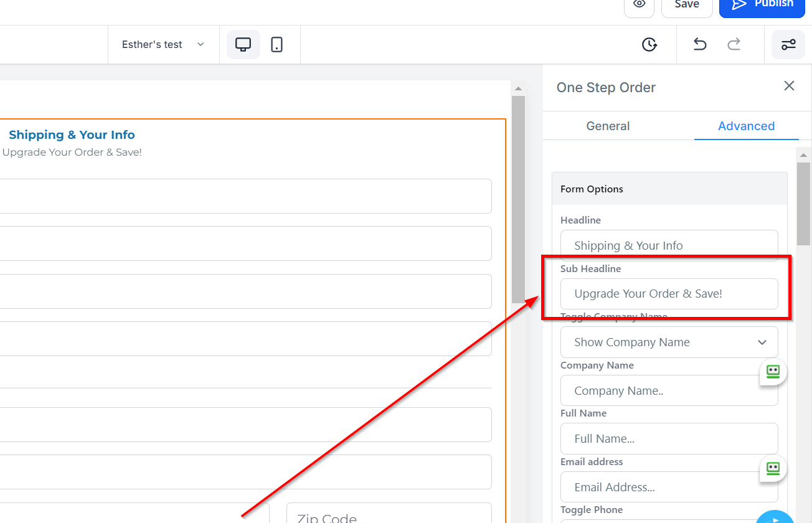
Task: Click the settings panel scroll up arrow
Action: coord(803,154)
